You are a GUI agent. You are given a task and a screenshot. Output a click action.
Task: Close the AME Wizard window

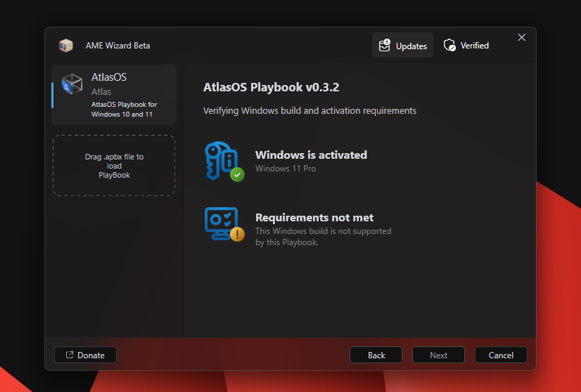tap(521, 37)
